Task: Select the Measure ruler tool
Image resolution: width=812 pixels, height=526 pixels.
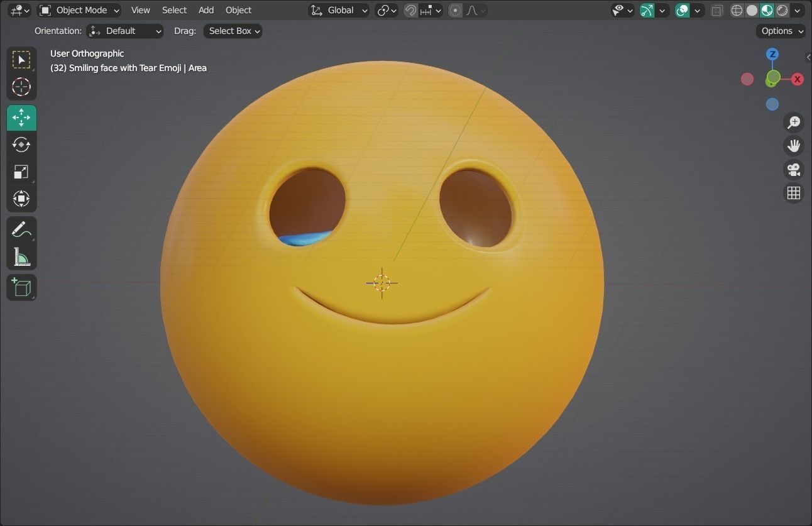Action: [x=21, y=256]
